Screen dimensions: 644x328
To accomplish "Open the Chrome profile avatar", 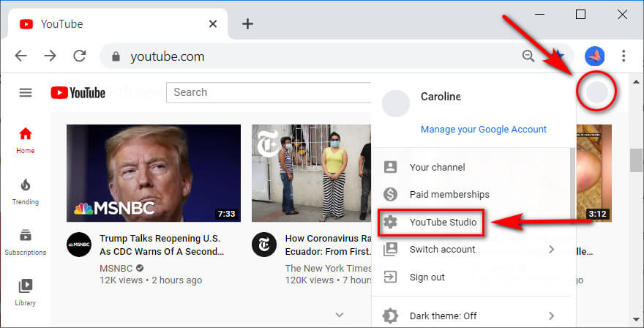I will pyautogui.click(x=594, y=56).
